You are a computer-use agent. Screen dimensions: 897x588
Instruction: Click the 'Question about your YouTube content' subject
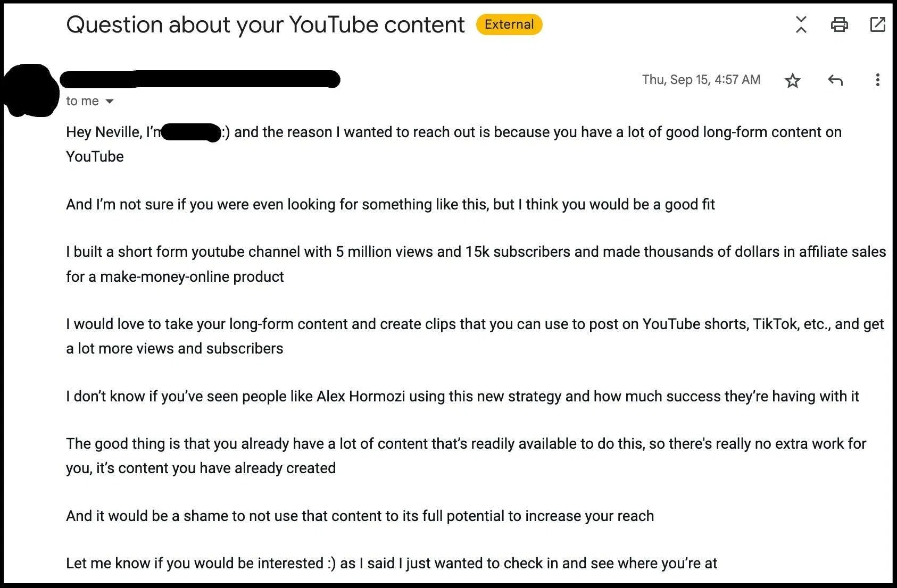(265, 25)
